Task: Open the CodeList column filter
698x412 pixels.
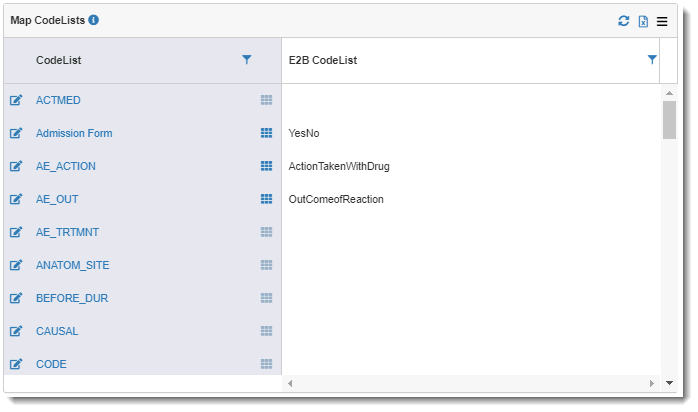Action: [247, 60]
